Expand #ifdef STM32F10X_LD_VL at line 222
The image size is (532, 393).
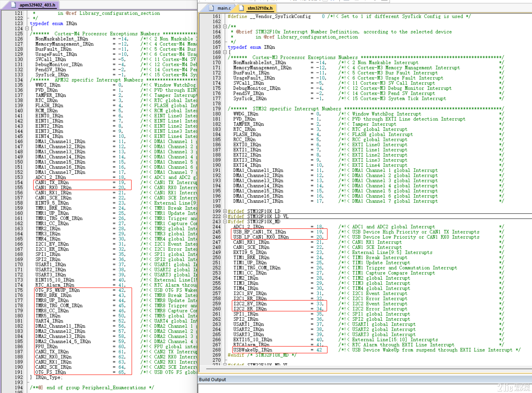point(225,216)
